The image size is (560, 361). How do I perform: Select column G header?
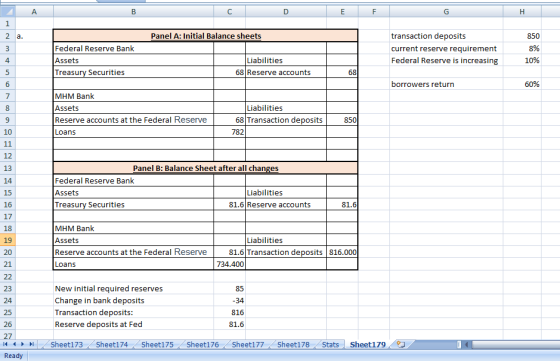pyautogui.click(x=446, y=12)
